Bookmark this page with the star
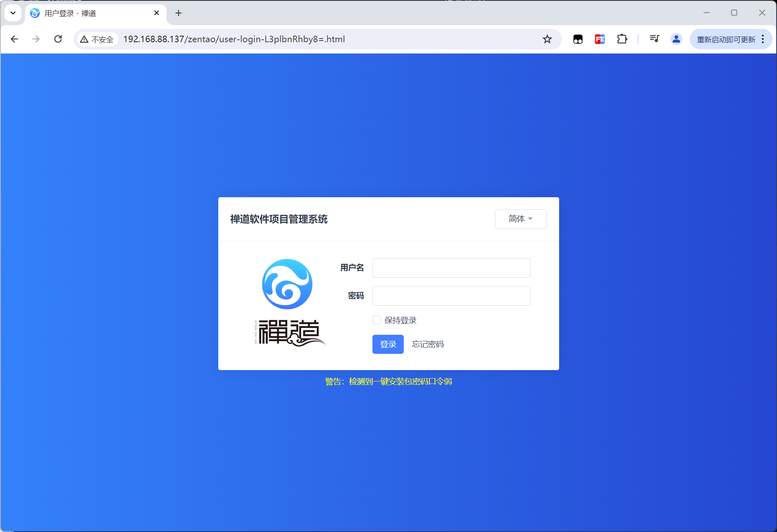This screenshot has width=777, height=532. tap(547, 39)
